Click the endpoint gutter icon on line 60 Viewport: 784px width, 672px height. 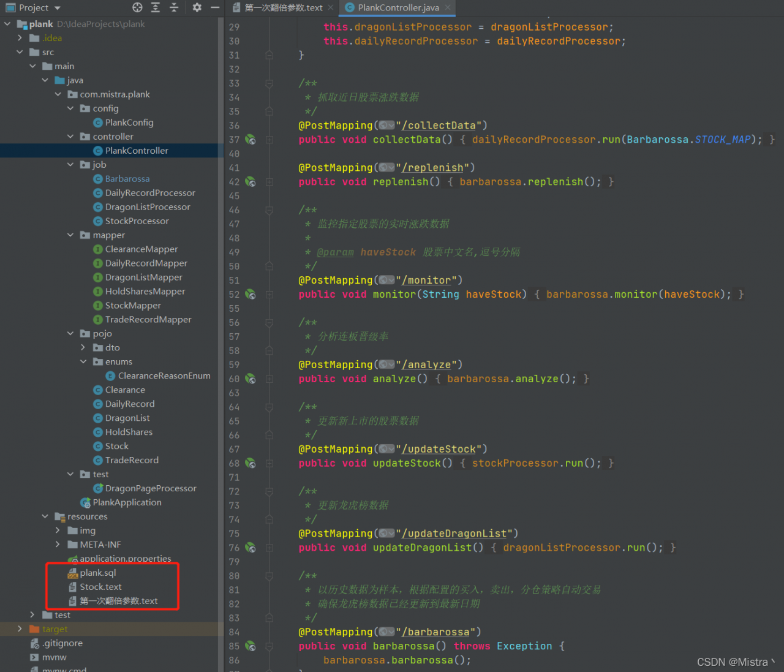coord(251,379)
